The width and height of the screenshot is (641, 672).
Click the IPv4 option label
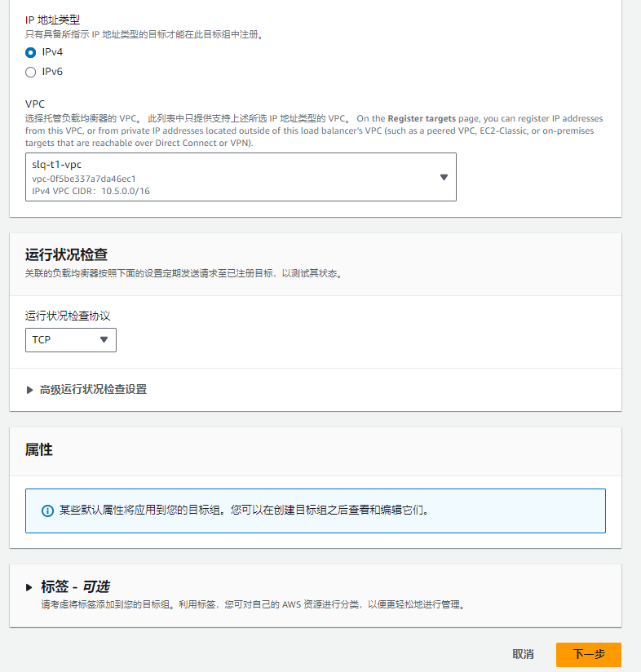tap(52, 52)
